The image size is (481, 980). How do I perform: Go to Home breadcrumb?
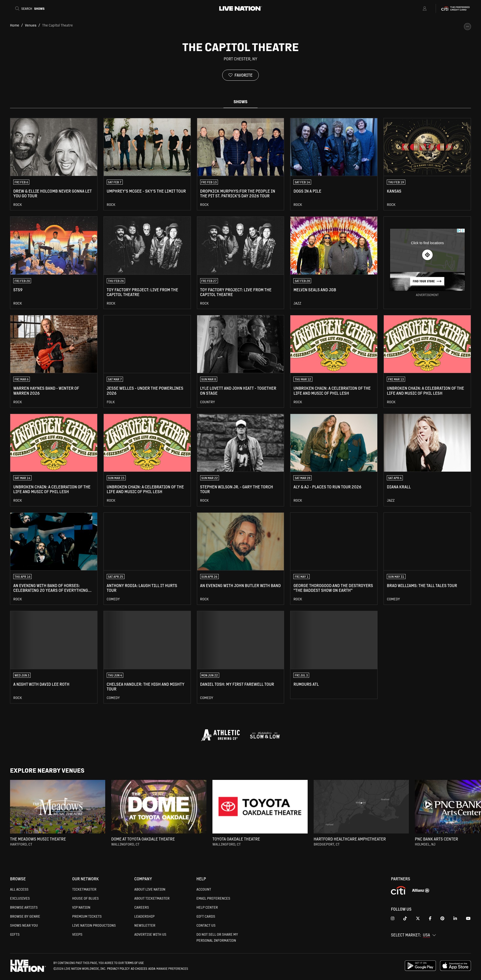point(15,26)
